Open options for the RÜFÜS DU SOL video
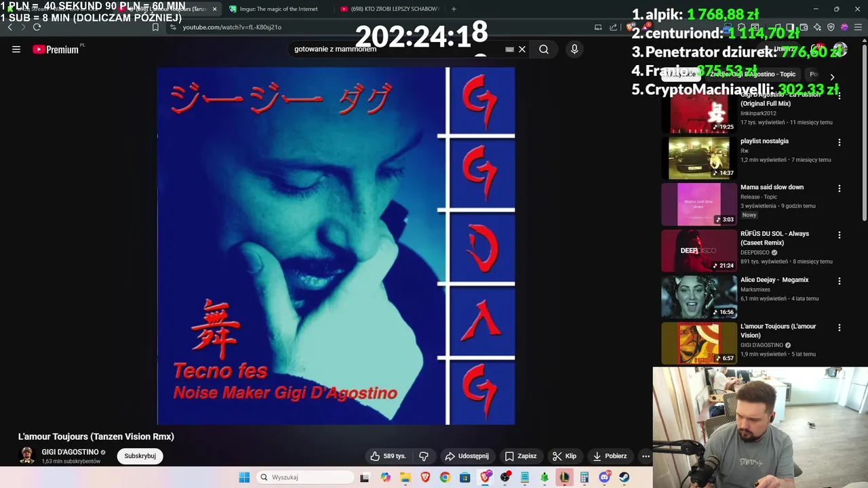This screenshot has height=488, width=868. 840,235
